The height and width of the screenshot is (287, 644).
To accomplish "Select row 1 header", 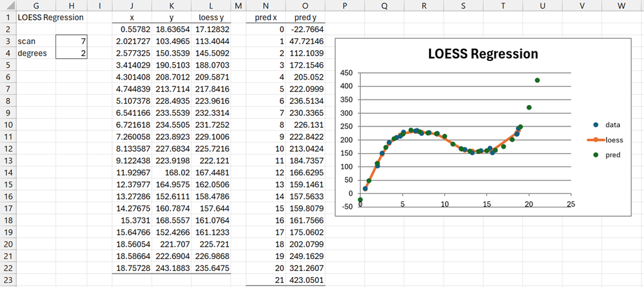I will pos(5,17).
